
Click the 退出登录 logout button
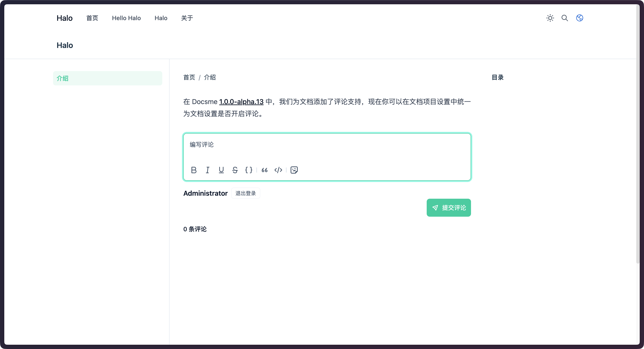click(246, 193)
